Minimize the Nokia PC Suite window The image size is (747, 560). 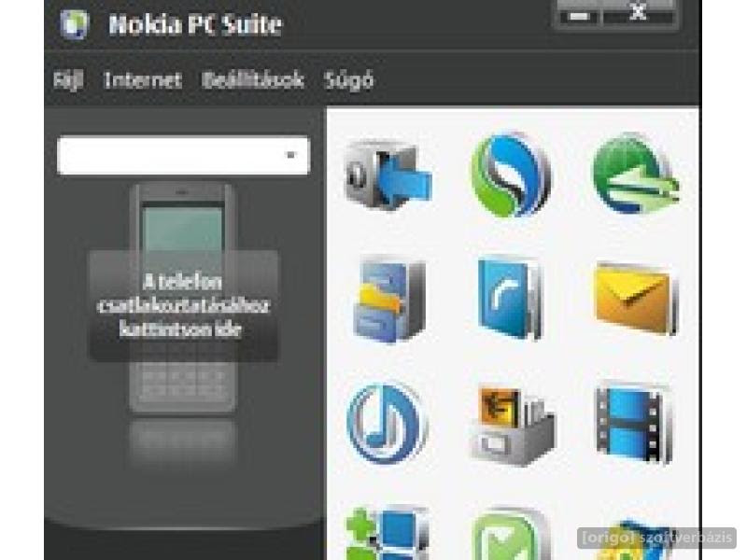[x=579, y=15]
